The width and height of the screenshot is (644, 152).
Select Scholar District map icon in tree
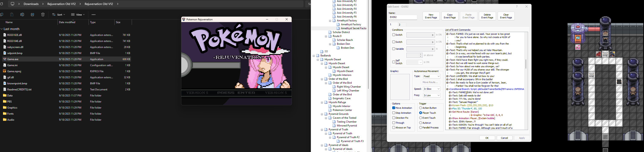pos(330,32)
